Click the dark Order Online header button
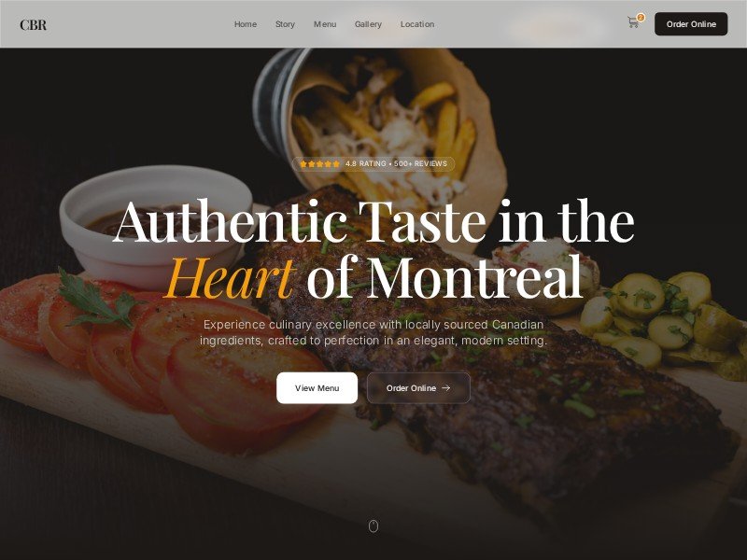This screenshot has height=560, width=747. pyautogui.click(x=691, y=24)
